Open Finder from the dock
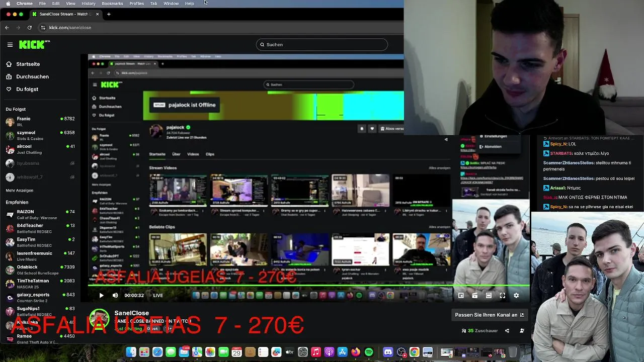Image resolution: width=644 pixels, height=362 pixels. [x=131, y=352]
